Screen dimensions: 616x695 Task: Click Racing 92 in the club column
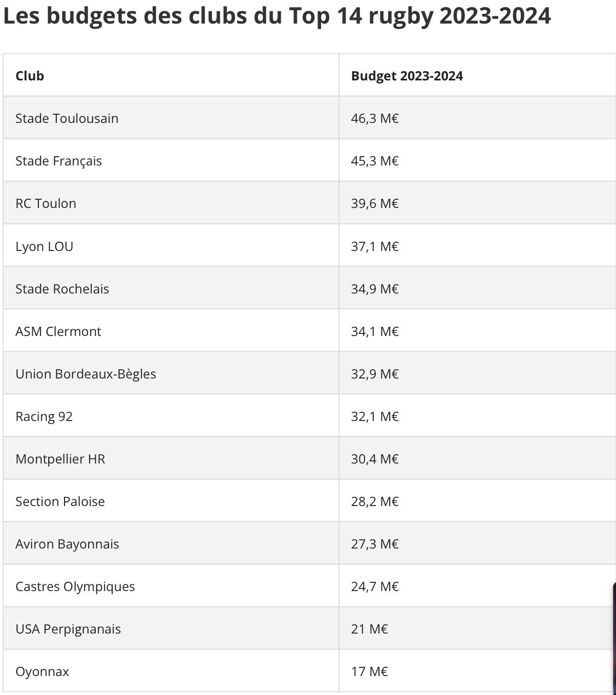click(44, 416)
